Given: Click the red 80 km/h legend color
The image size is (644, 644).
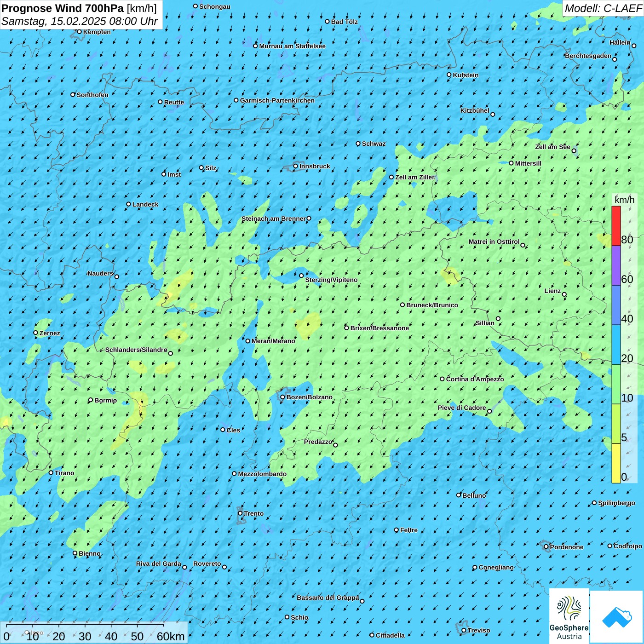Looking at the screenshot, I should point(616,226).
